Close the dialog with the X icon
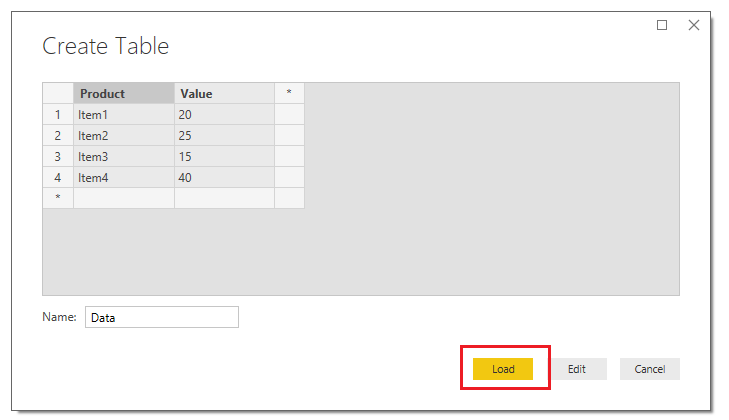This screenshot has width=729, height=420. (694, 25)
